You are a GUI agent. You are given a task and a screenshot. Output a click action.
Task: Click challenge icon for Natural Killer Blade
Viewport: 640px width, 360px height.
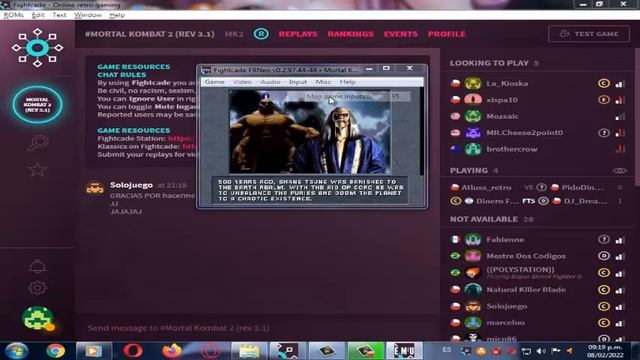coord(604,290)
